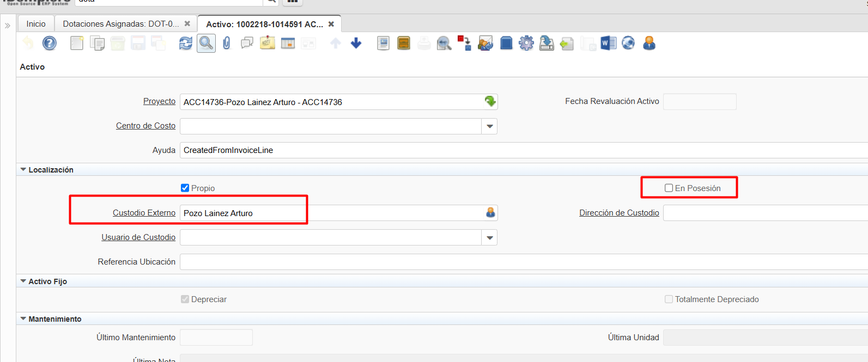Click the blue down arrow Next Record
The image size is (868, 362).
(x=356, y=43)
